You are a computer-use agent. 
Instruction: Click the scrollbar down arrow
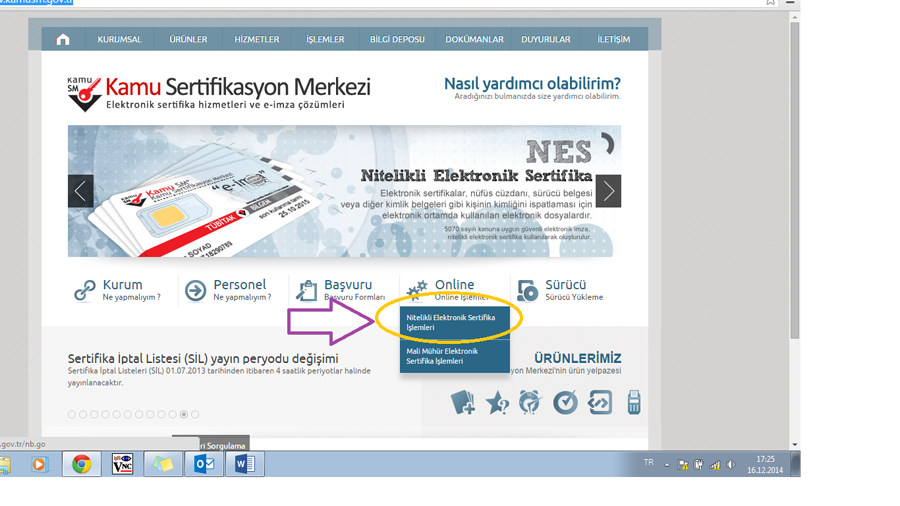click(x=794, y=445)
